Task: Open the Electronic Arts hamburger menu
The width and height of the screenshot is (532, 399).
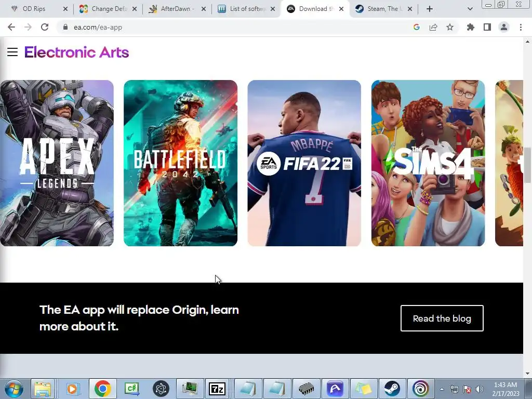Action: point(12,52)
